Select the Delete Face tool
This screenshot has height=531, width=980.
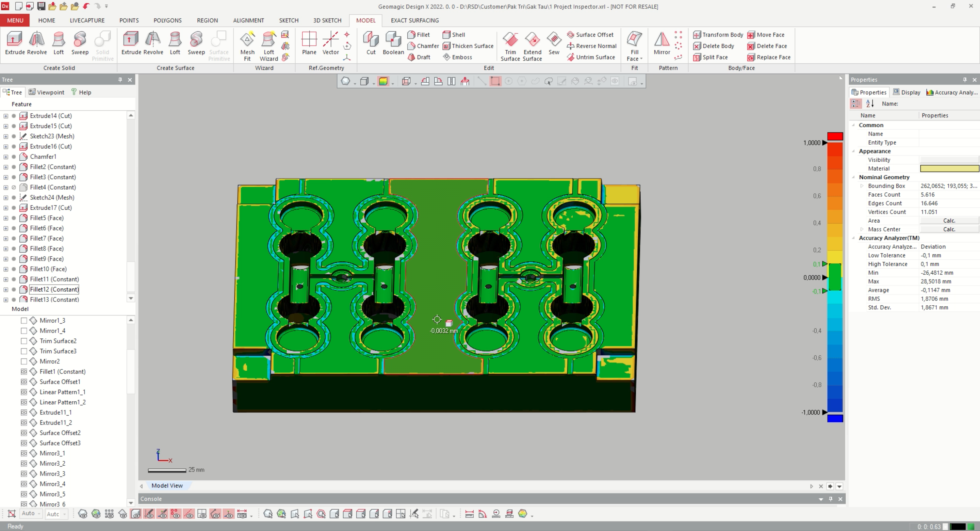pyautogui.click(x=767, y=46)
